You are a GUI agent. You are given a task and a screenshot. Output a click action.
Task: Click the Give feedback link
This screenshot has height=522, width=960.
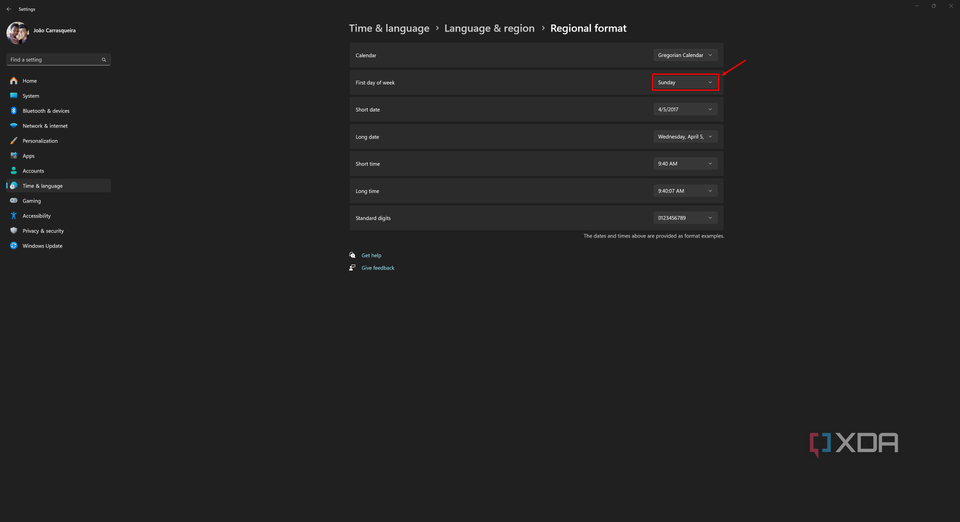point(378,268)
